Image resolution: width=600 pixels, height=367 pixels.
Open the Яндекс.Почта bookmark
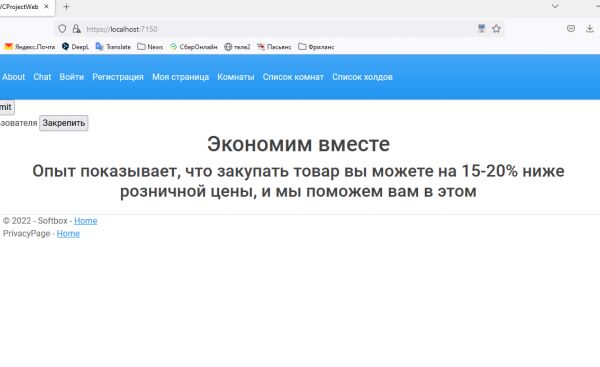coord(29,47)
